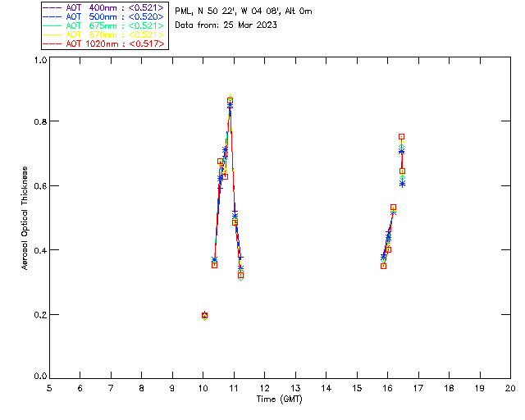Click the x-axis label 5
Viewport: 525px width, 420px height.
[x=49, y=389]
